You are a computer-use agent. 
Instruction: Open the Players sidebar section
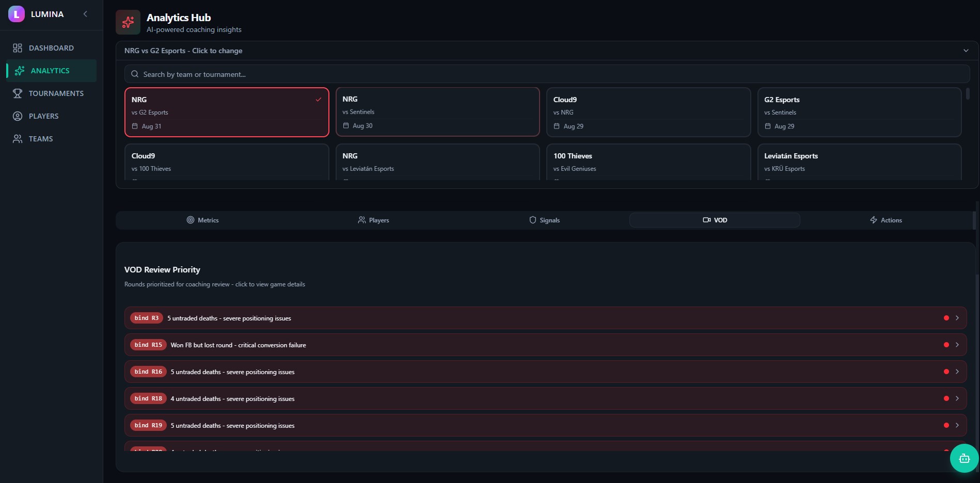(52, 116)
